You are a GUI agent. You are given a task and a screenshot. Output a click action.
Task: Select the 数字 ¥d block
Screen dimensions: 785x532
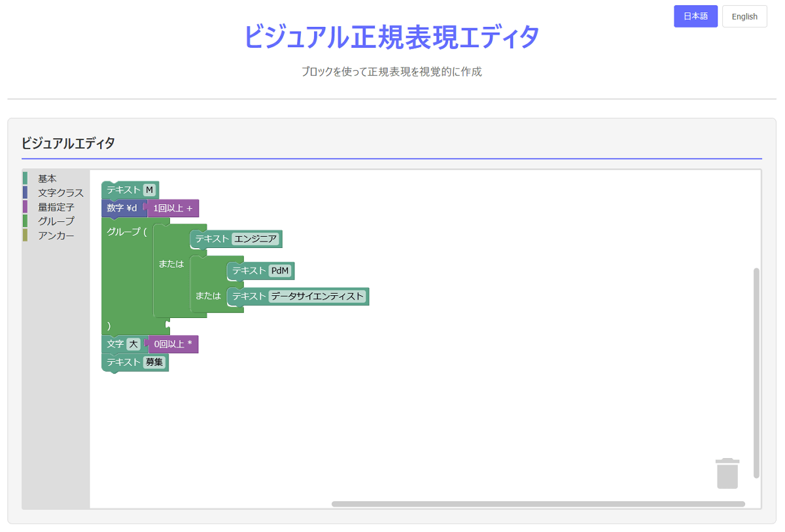click(x=123, y=208)
